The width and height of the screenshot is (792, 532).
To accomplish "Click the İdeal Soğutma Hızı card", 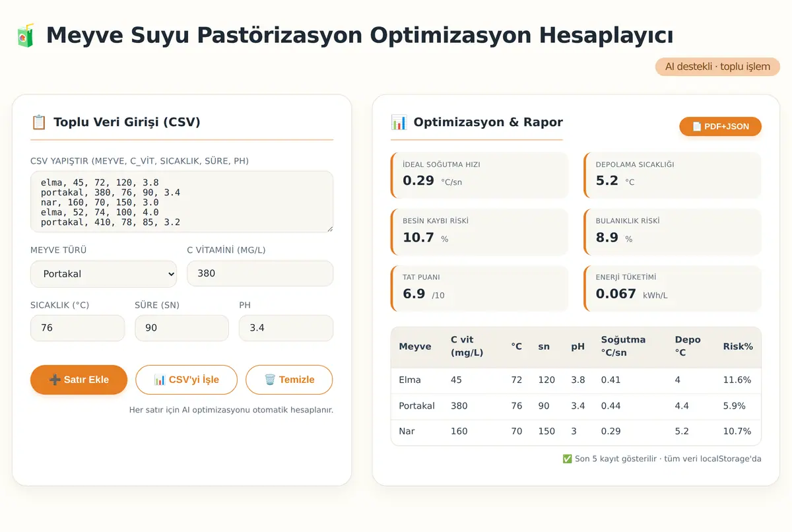I will pos(479,176).
